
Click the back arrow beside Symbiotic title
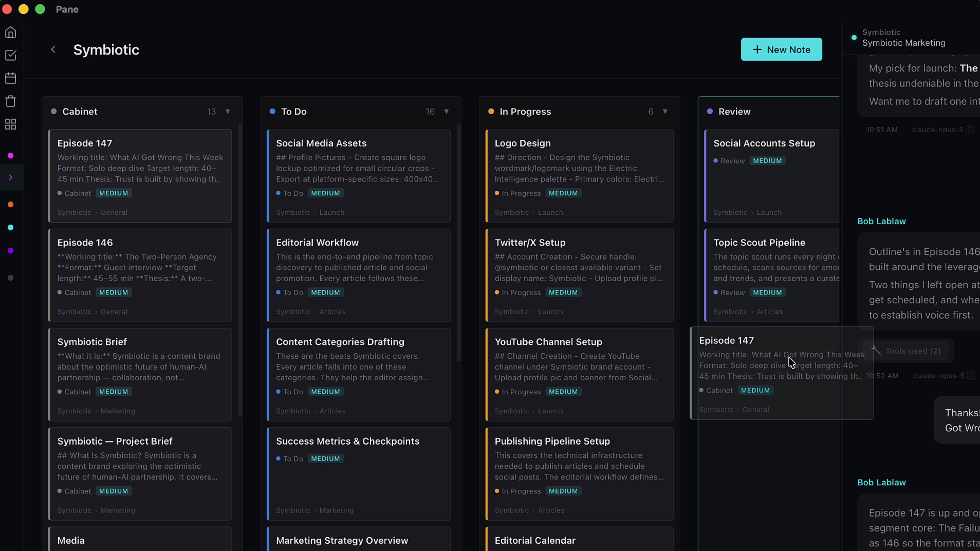click(x=53, y=49)
